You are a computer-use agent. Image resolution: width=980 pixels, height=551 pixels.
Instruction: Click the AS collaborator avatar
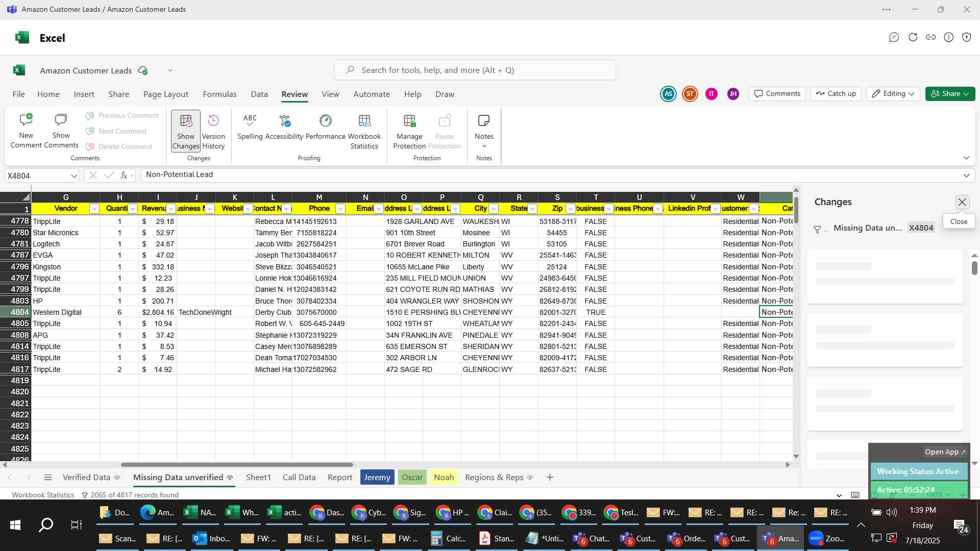click(668, 94)
